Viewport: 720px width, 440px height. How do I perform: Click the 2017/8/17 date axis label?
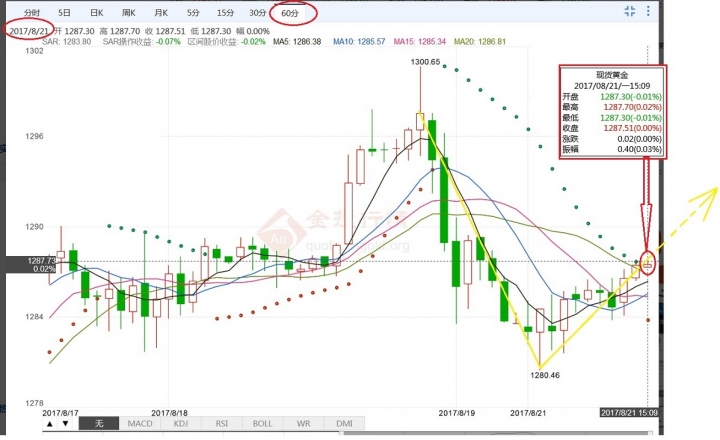(x=60, y=413)
